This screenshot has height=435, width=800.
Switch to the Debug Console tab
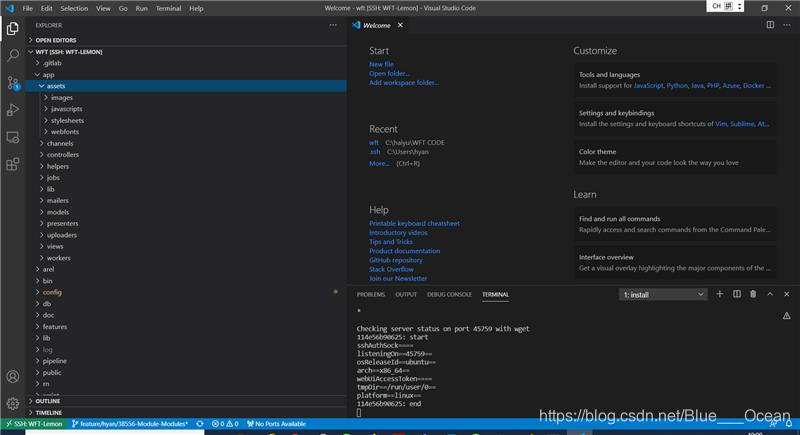coord(449,295)
